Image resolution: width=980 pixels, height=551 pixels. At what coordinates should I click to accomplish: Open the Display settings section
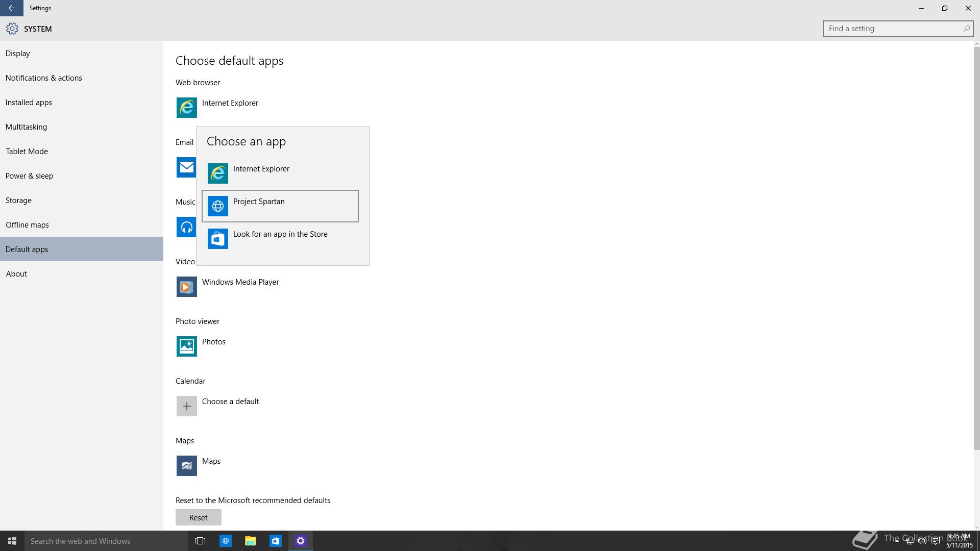pos(18,54)
